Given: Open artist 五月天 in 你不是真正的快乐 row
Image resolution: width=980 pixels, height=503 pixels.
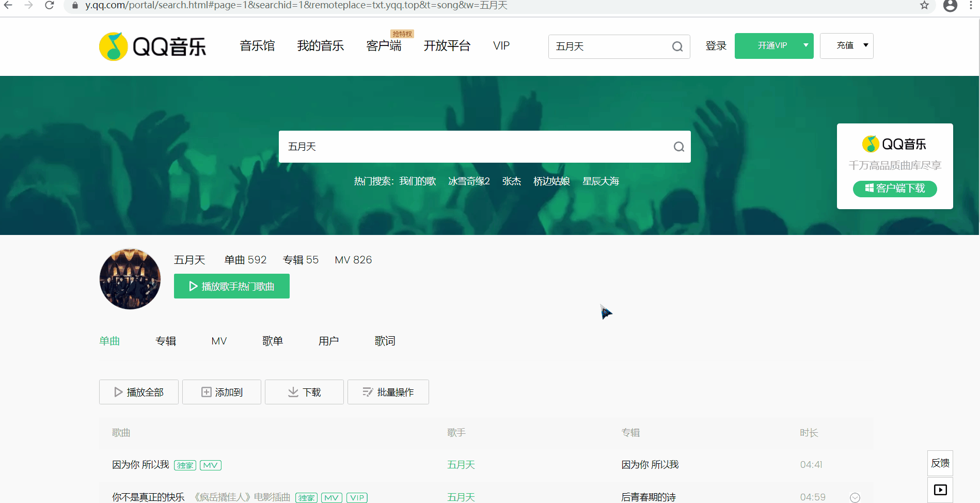Looking at the screenshot, I should coord(461,497).
